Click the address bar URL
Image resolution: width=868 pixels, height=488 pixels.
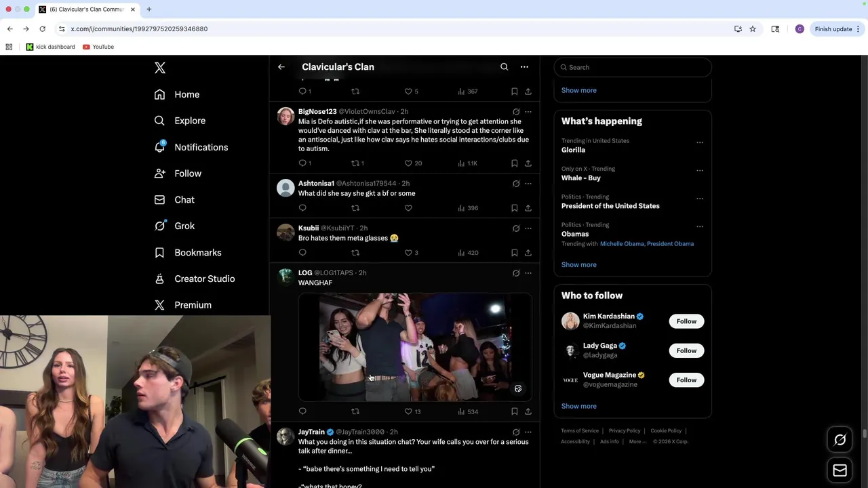click(139, 29)
